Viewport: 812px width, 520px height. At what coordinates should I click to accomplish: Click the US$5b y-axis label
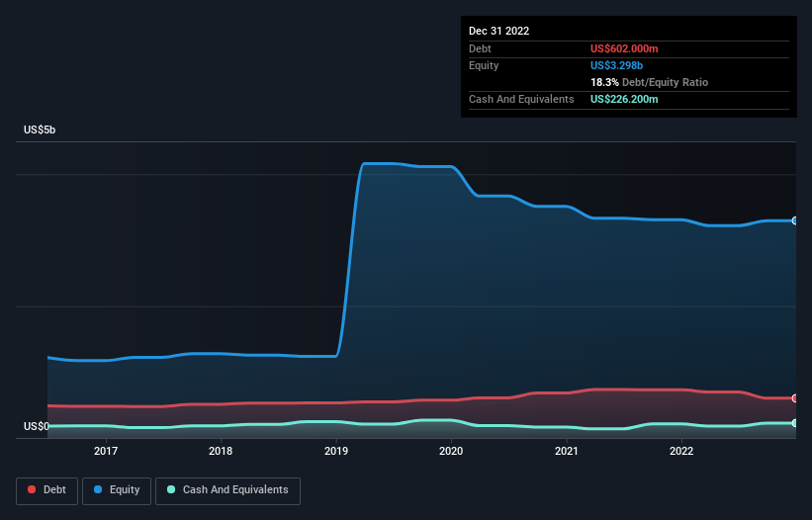(x=40, y=130)
